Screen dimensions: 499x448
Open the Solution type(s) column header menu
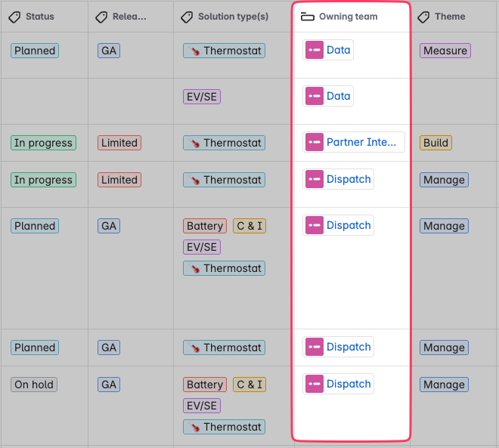232,17
